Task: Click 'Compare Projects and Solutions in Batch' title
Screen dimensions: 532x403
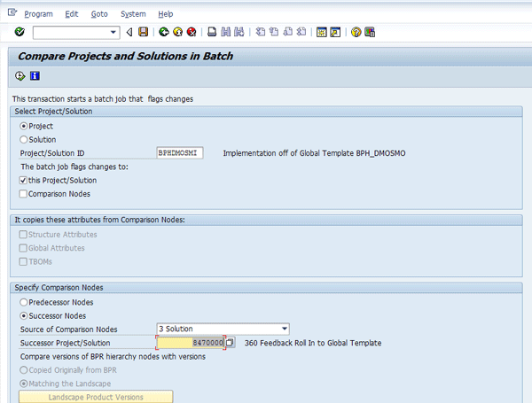Action: coord(125,56)
